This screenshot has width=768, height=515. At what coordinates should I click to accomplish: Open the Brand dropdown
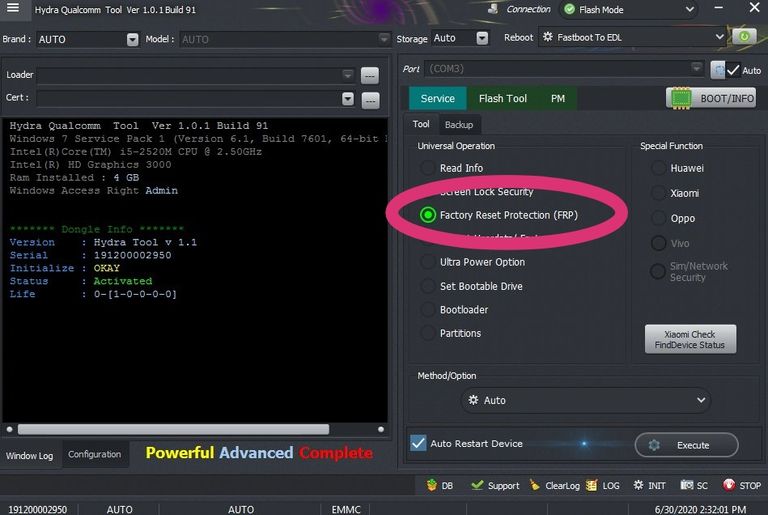coord(132,39)
